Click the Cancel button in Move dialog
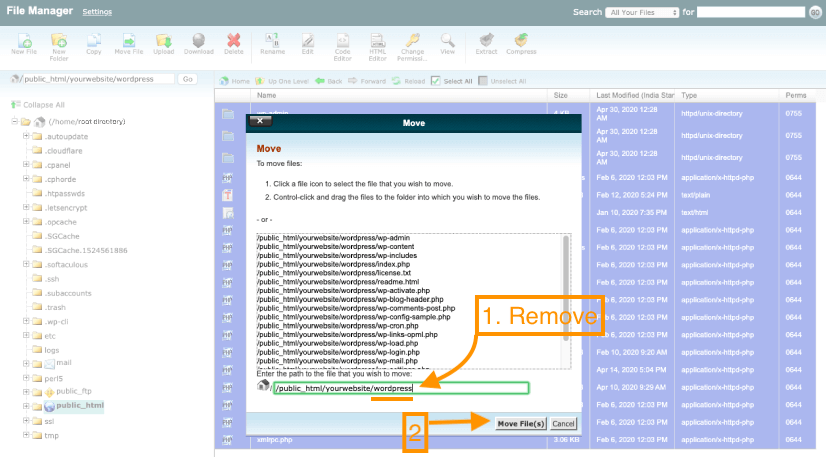826x457 pixels. pyautogui.click(x=563, y=424)
